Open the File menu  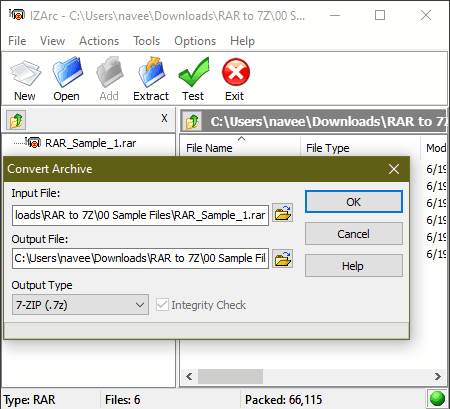[x=17, y=41]
